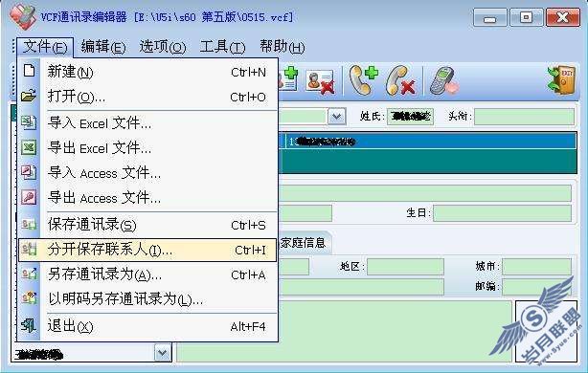Click the delete contact icon in toolbar
Viewport: 588px width, 373px height.
[320, 81]
